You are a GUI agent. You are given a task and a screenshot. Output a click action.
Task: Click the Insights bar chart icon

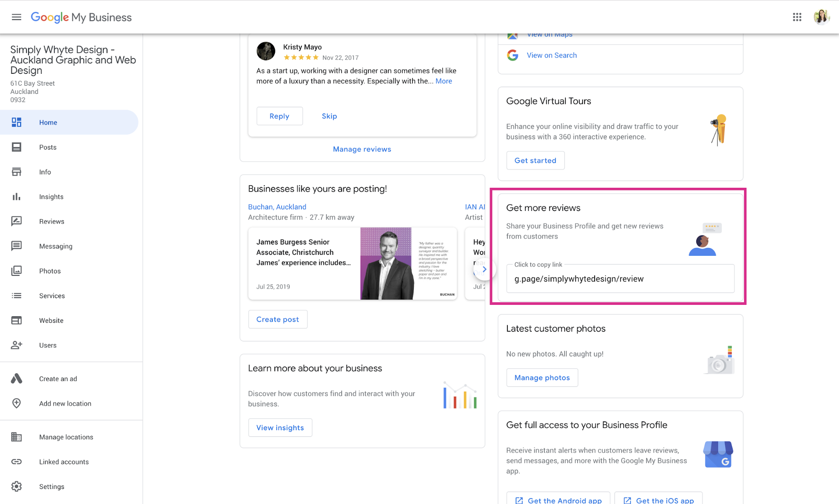point(16,197)
